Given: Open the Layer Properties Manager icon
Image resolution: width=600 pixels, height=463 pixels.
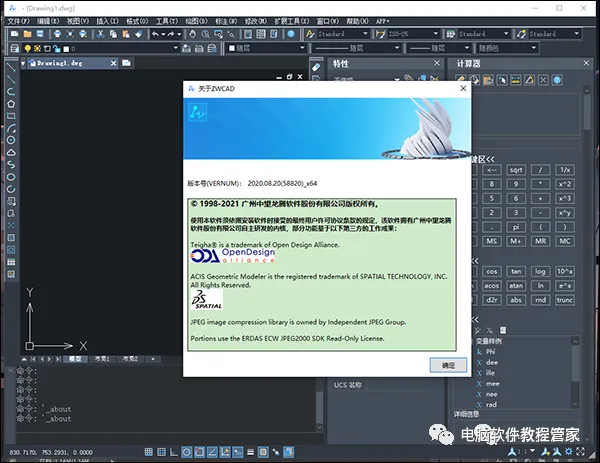Looking at the screenshot, I should coord(15,48).
